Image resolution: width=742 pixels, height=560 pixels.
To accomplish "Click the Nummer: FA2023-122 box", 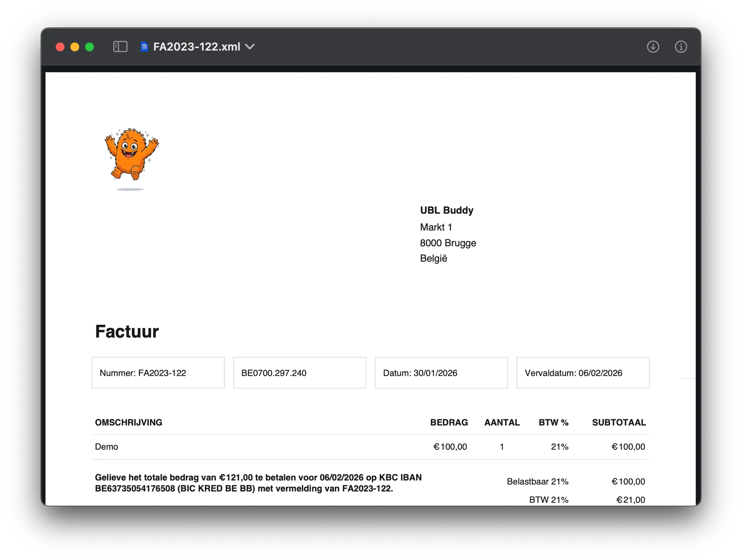I will (158, 373).
